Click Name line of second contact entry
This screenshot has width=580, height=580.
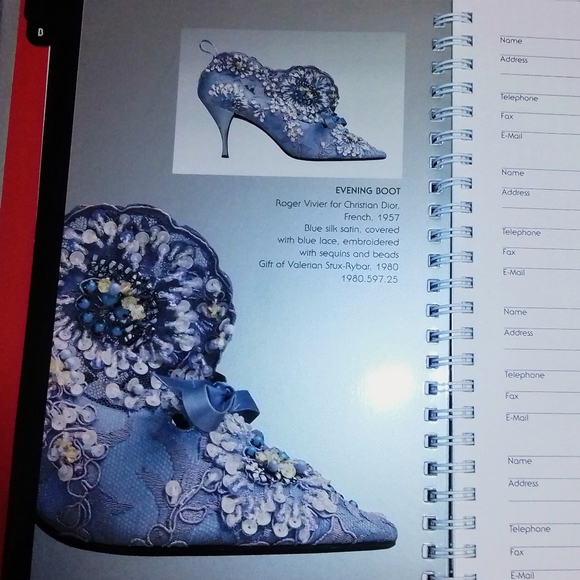(540, 172)
